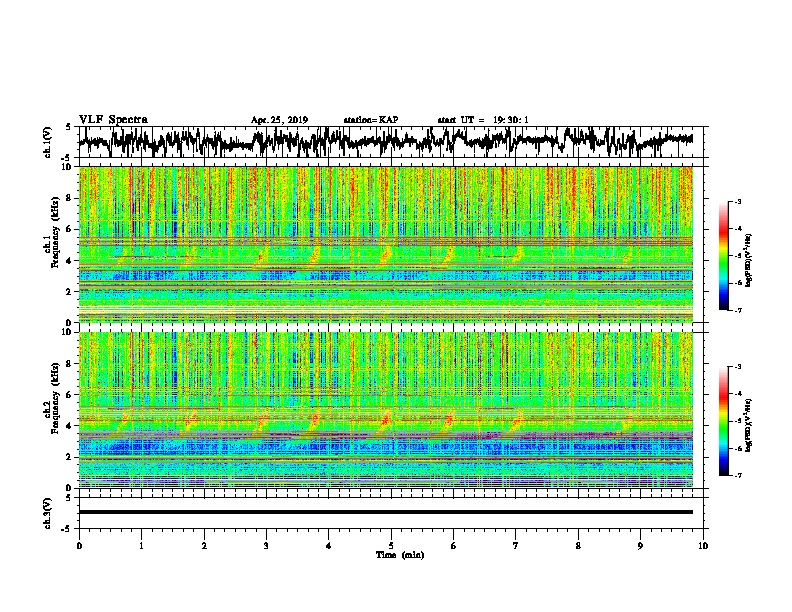Click the 'start UT = 19:30: 1' text
This screenshot has width=792, height=612.
483,120
